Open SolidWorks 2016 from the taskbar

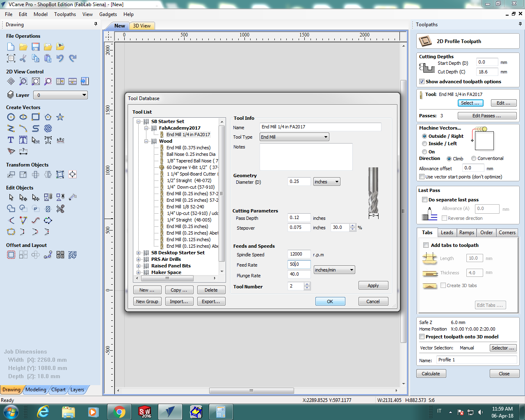[145, 411]
